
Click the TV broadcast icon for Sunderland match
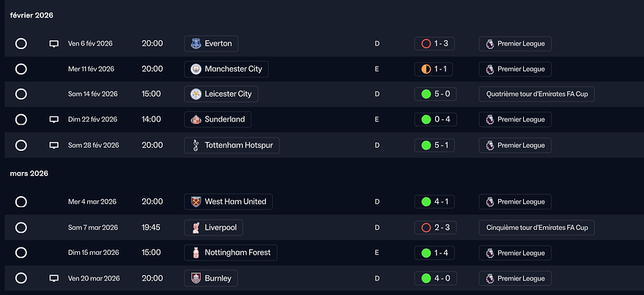pos(53,119)
